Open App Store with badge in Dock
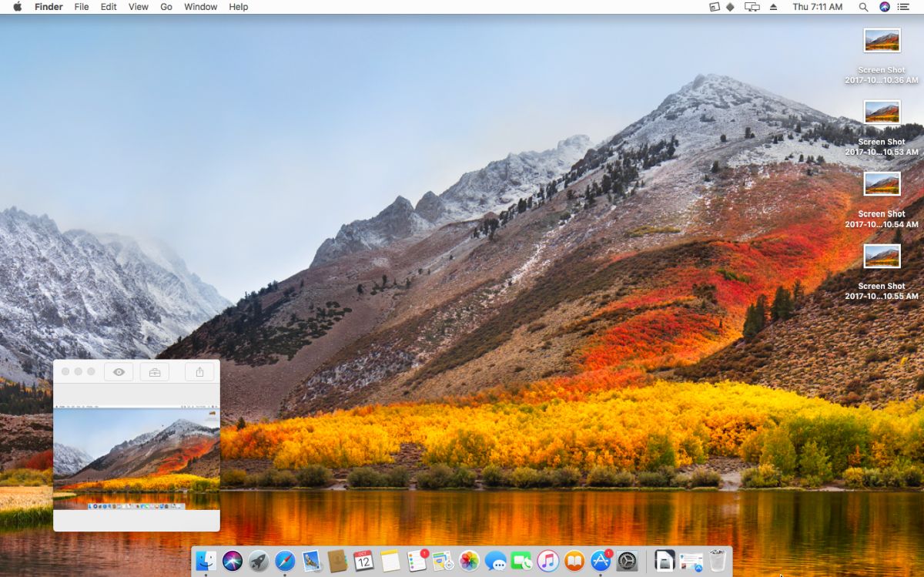This screenshot has height=577, width=924. pyautogui.click(x=601, y=560)
